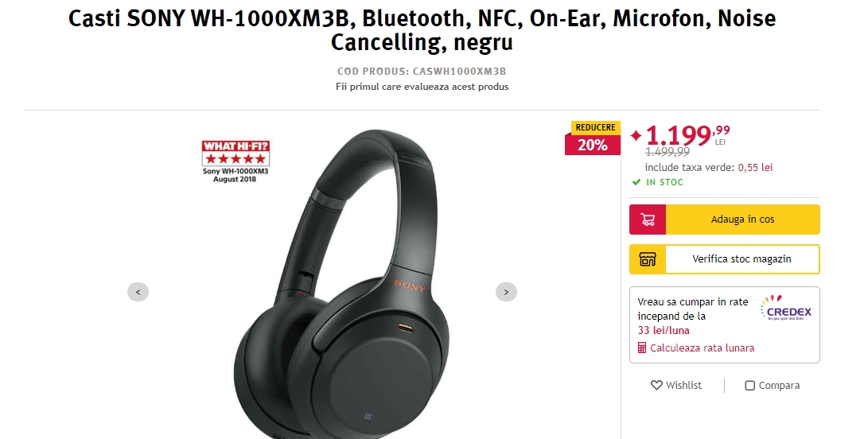The width and height of the screenshot is (868, 439).
Task: Click the red shopping cart icon
Action: click(647, 219)
